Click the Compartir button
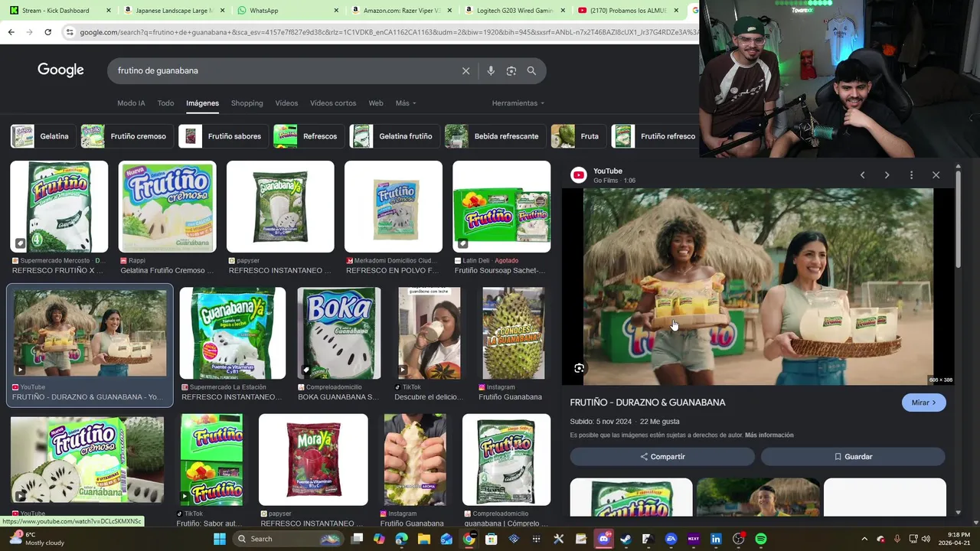 pyautogui.click(x=662, y=457)
